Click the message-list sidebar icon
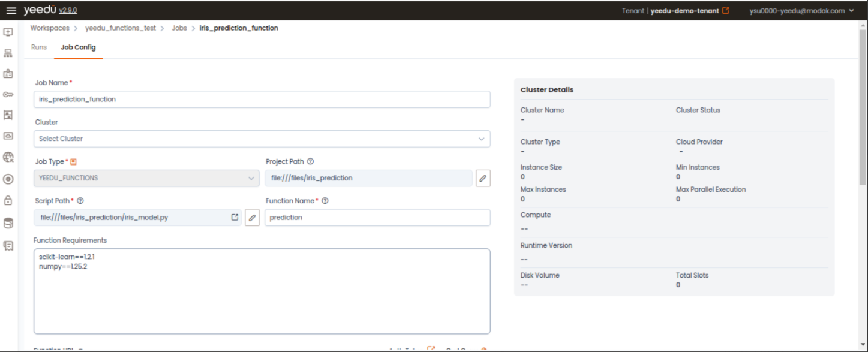 click(8, 245)
